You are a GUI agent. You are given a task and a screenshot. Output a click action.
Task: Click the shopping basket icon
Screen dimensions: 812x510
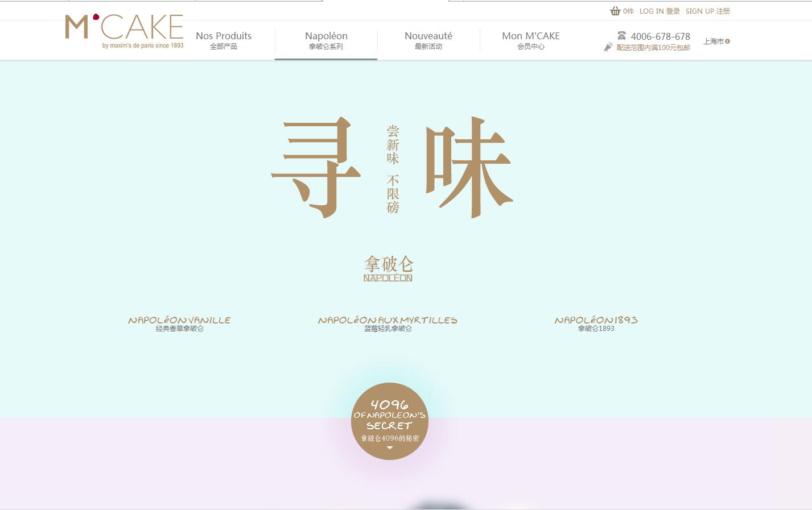615,11
